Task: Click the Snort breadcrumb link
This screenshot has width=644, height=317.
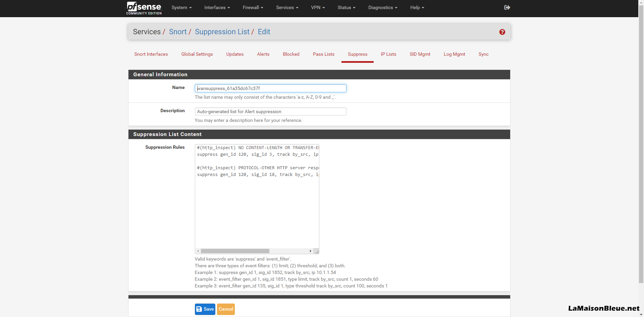Action: (x=178, y=32)
